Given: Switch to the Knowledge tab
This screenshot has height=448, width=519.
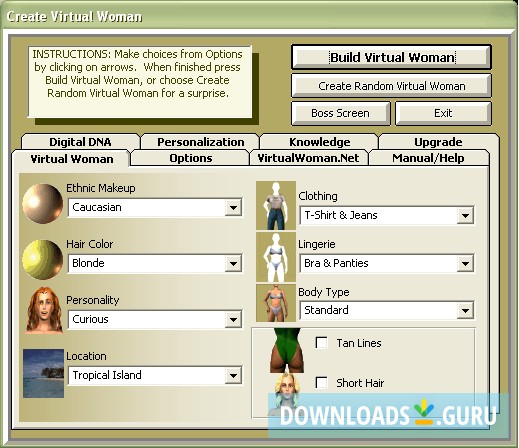Looking at the screenshot, I should (x=319, y=142).
